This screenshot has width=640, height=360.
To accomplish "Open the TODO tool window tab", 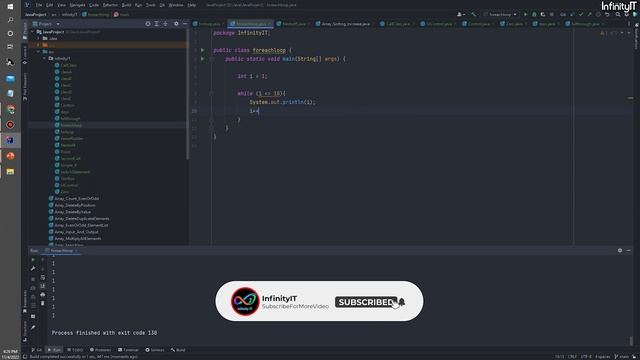I will tap(75, 350).
